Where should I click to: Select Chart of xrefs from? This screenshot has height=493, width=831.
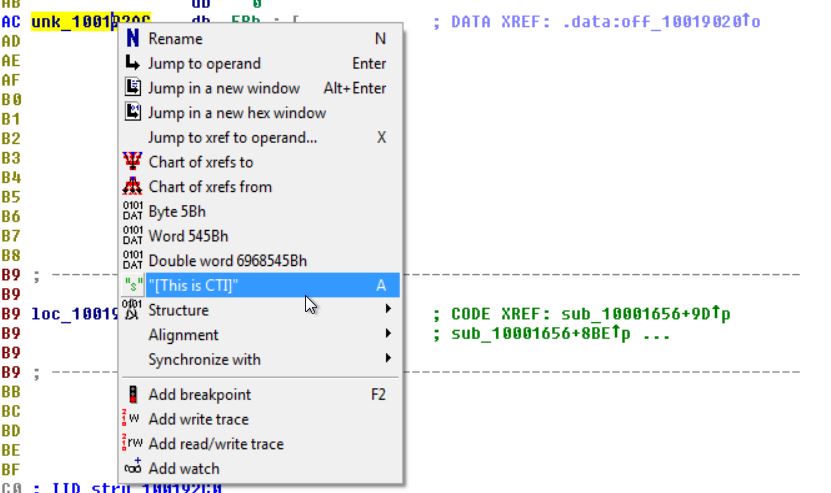261,187
